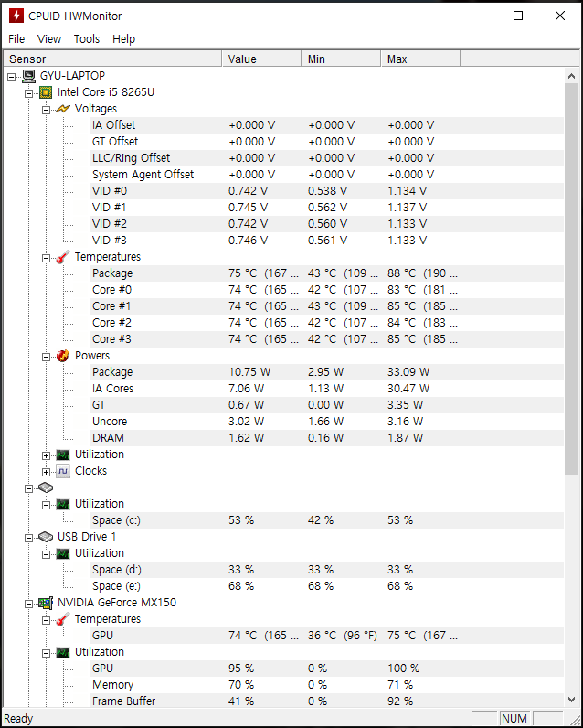This screenshot has height=728, width=583.
Task: Select the Space (c:) row
Action: [327, 520]
